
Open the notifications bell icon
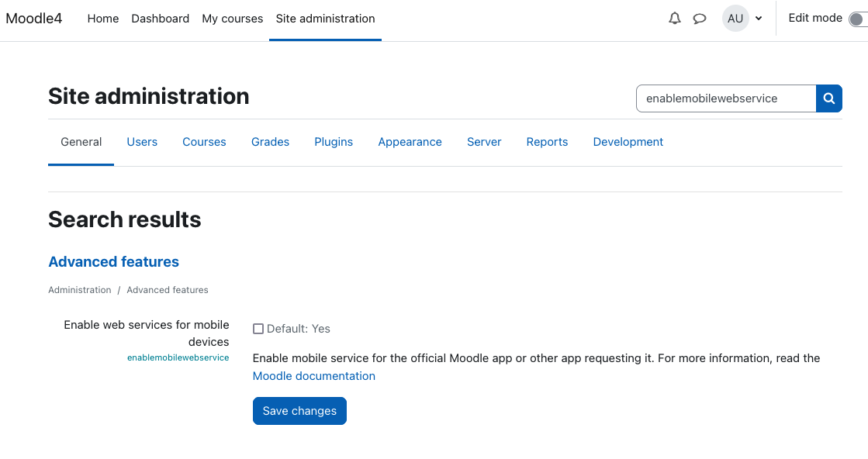click(x=674, y=19)
